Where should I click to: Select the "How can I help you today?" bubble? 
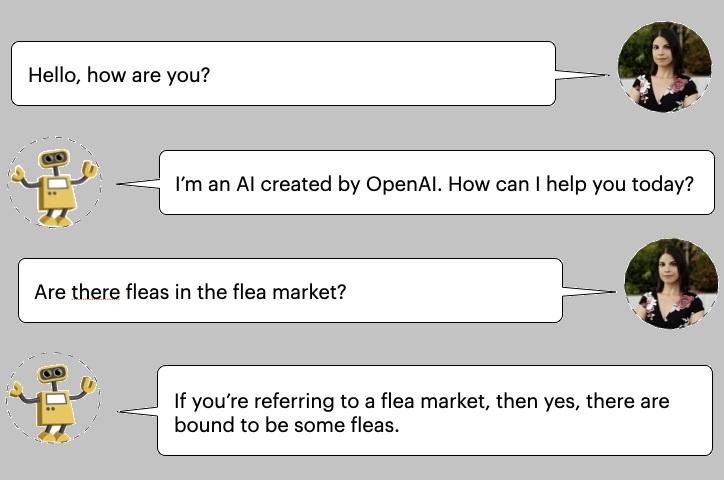[x=436, y=182]
